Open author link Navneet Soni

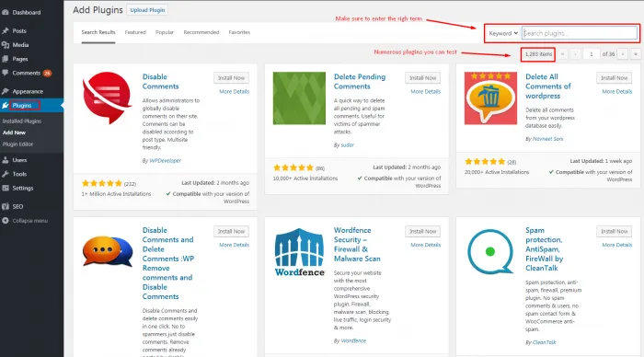[x=548, y=139]
